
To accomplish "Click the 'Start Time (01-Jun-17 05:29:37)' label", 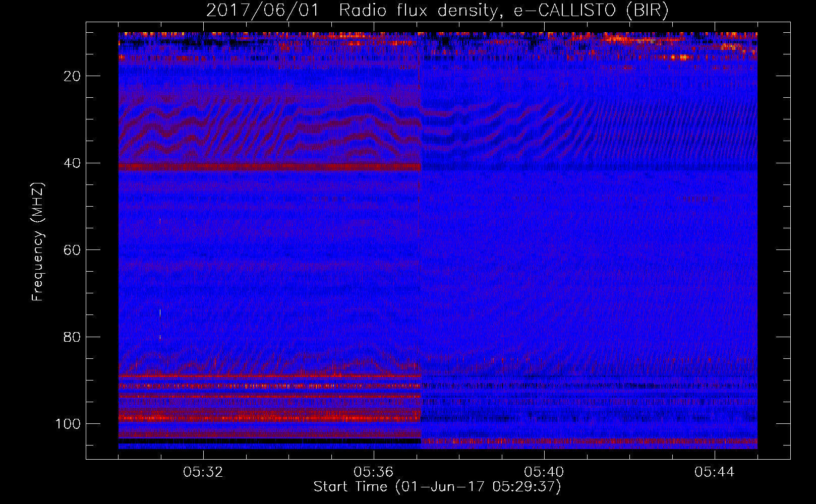I will [x=437, y=487].
